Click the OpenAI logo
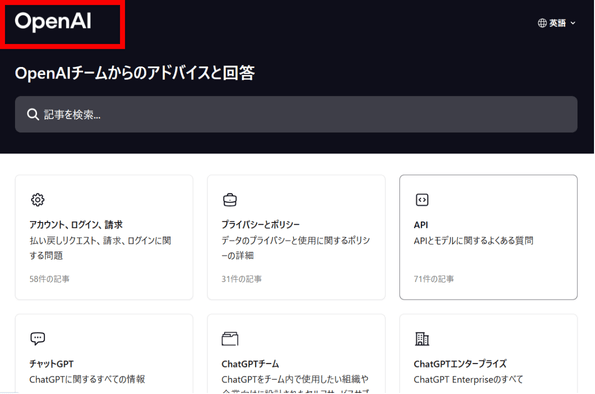 (x=53, y=21)
